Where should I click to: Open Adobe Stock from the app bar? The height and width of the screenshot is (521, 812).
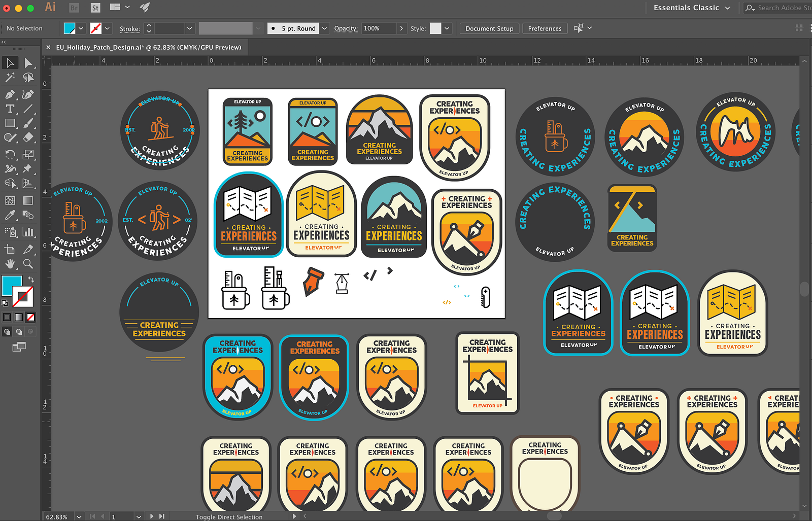coord(95,8)
